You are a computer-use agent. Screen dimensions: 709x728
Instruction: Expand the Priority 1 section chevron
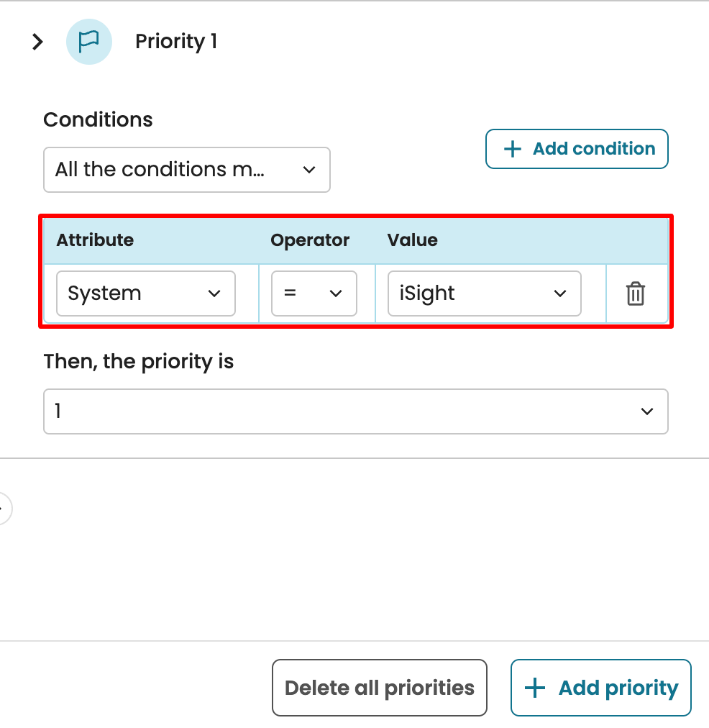37,42
